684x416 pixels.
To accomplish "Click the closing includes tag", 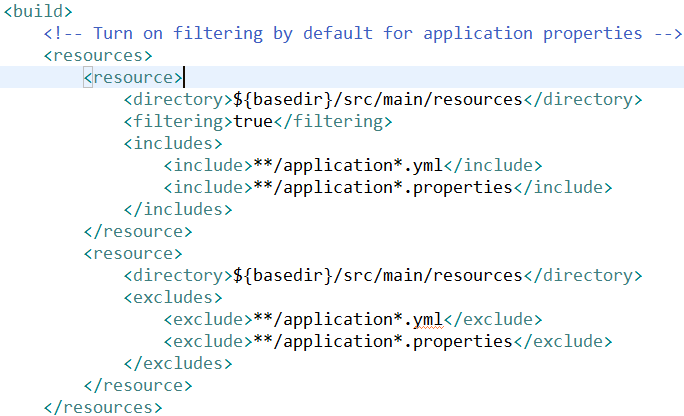I will click(178, 209).
